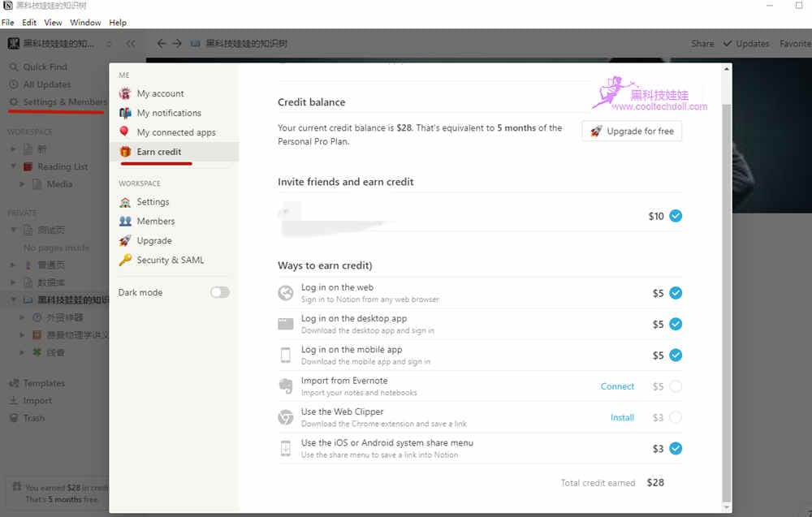Click the mailbox icon beside My notifications
Image resolution: width=812 pixels, height=517 pixels.
click(125, 113)
